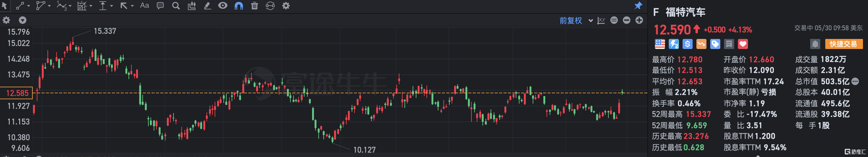868x157 pixels.
Task: Zoom in chart with plus button
Action: click(639, 20)
